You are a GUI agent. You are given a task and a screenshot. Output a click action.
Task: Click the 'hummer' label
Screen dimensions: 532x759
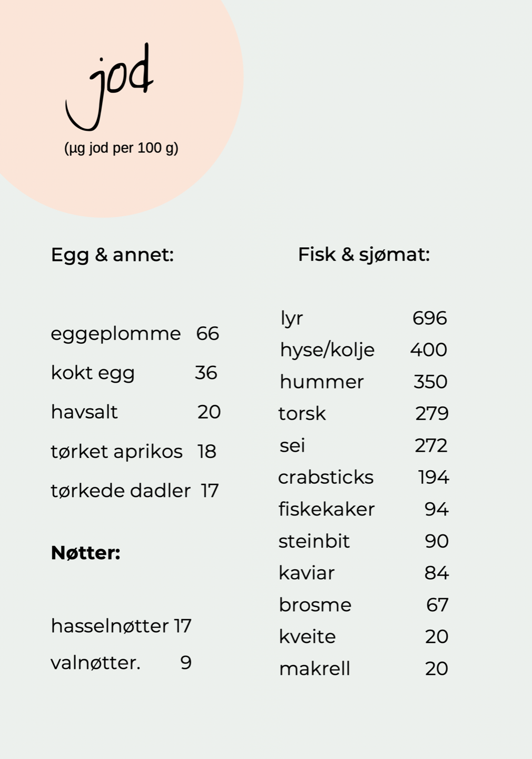click(321, 382)
